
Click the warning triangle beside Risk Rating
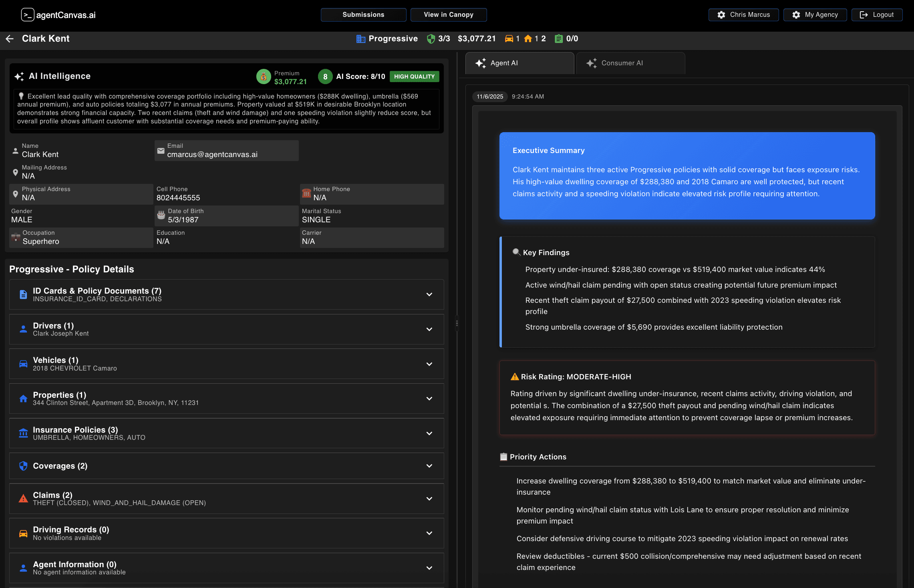515,377
